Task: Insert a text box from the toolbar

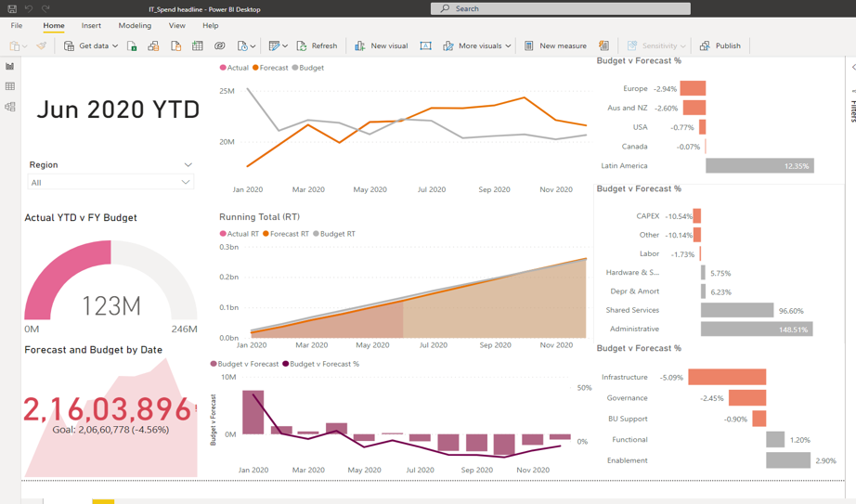Action: pos(425,45)
